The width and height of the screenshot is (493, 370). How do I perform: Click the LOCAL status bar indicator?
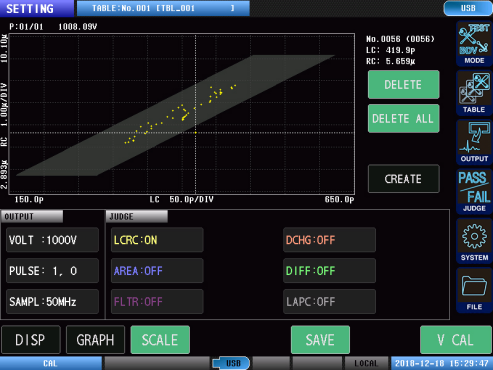coord(366,363)
